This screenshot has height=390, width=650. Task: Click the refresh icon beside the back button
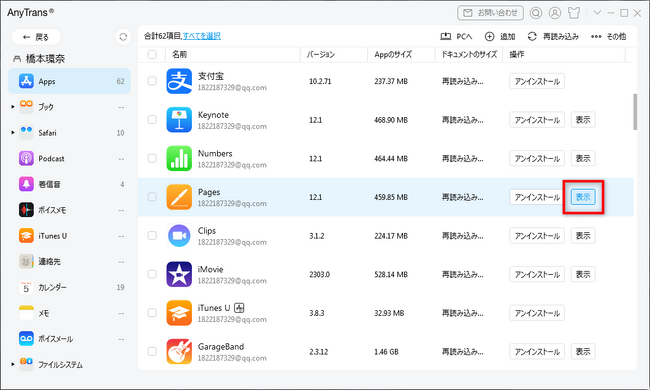[123, 37]
